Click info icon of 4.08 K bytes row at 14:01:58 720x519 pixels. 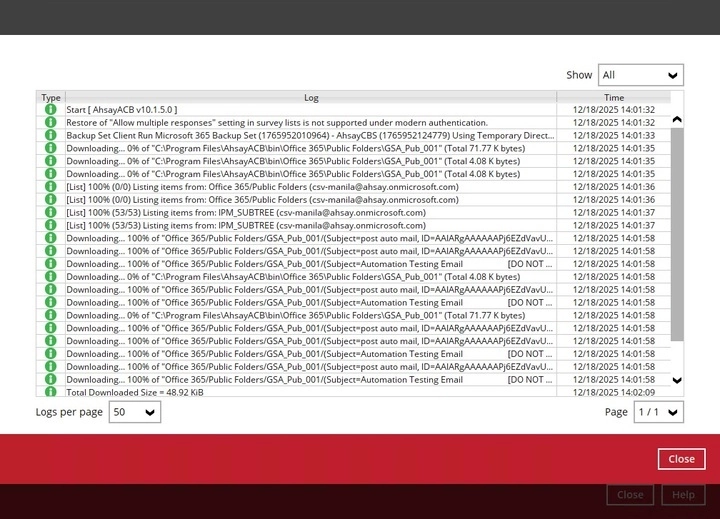point(51,276)
